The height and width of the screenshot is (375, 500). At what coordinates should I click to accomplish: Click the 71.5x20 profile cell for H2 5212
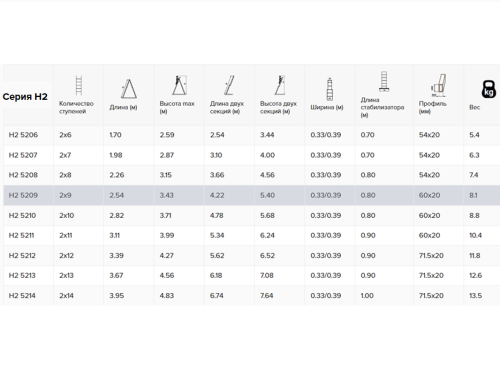point(431,256)
